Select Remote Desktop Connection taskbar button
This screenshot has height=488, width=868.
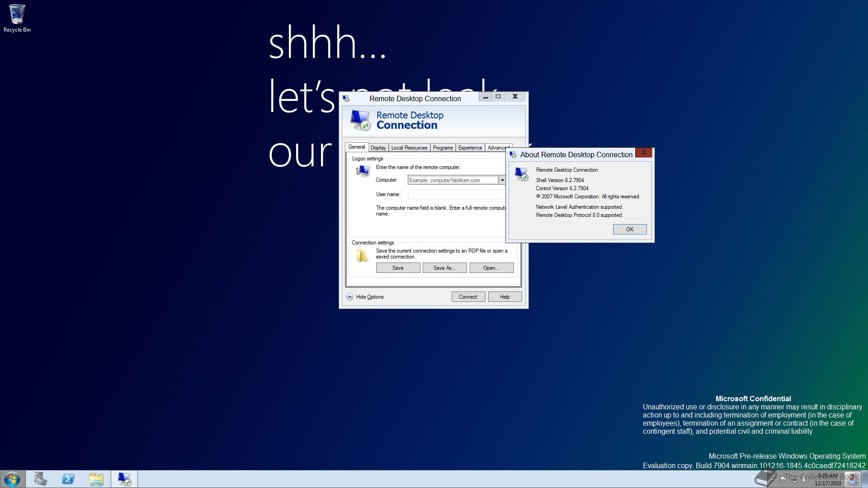pyautogui.click(x=124, y=479)
